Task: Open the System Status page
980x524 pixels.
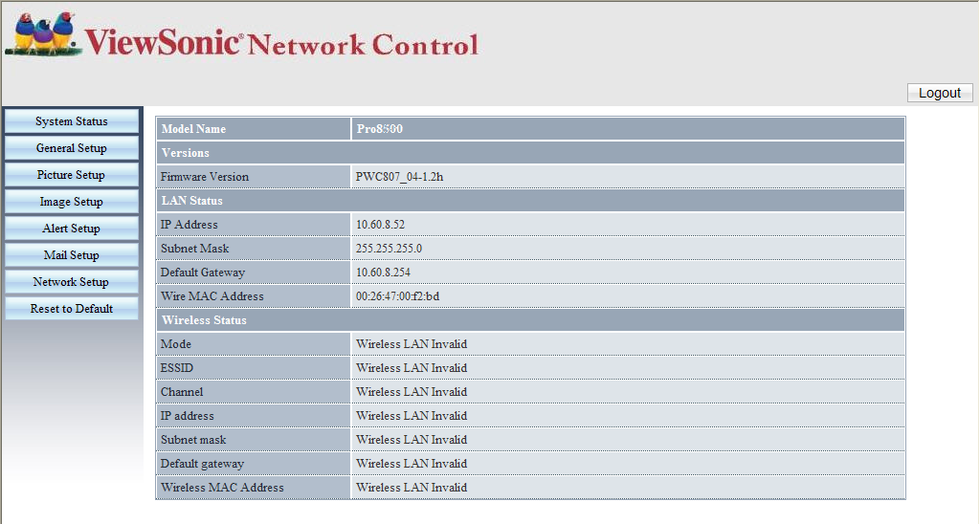Action: 71,121
